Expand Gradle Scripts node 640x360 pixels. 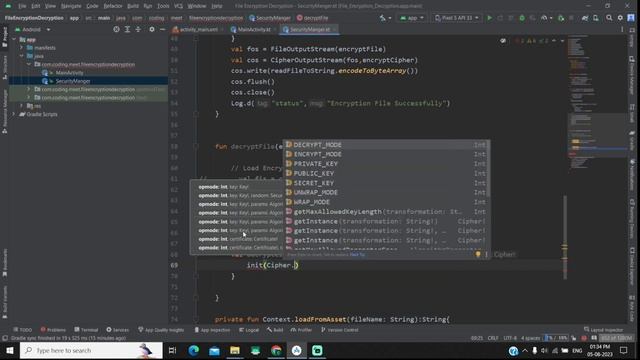click(x=14, y=114)
